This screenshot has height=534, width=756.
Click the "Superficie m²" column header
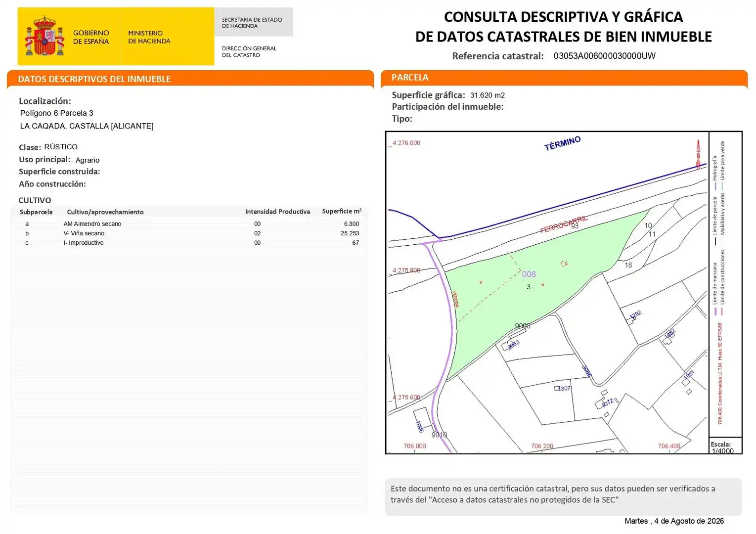point(342,211)
